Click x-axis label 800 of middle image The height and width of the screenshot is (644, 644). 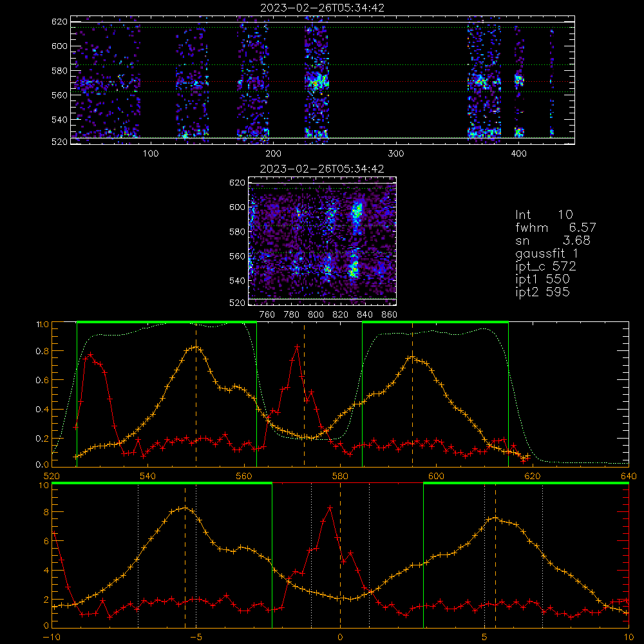click(316, 315)
